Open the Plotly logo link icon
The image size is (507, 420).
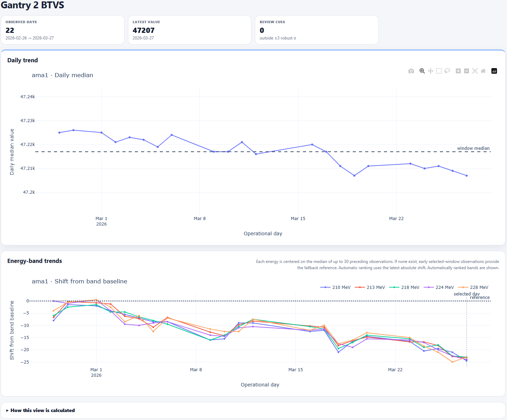click(x=494, y=71)
